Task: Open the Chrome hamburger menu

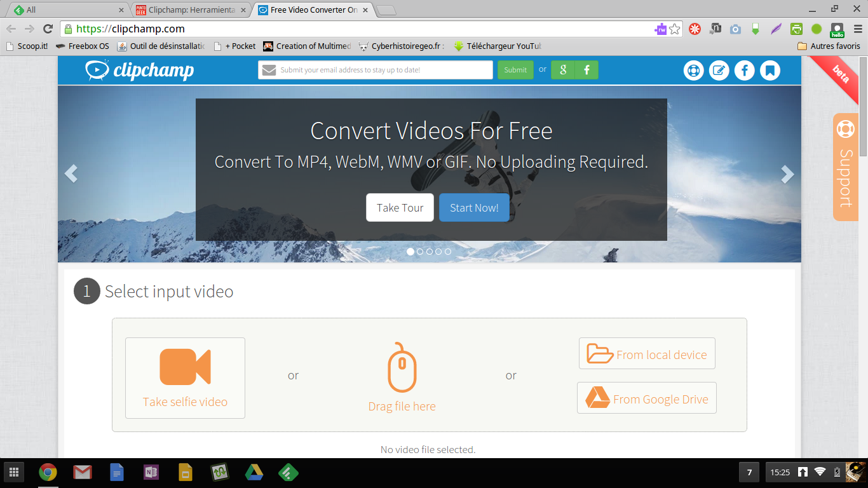Action: [857, 29]
